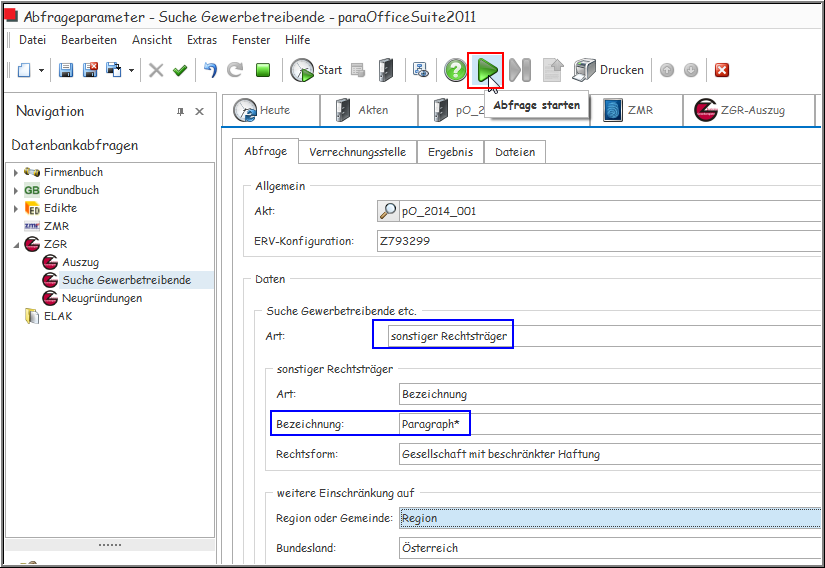Click the red X icon in toolbar
Viewport: 825px width, 568px height.
click(x=722, y=70)
